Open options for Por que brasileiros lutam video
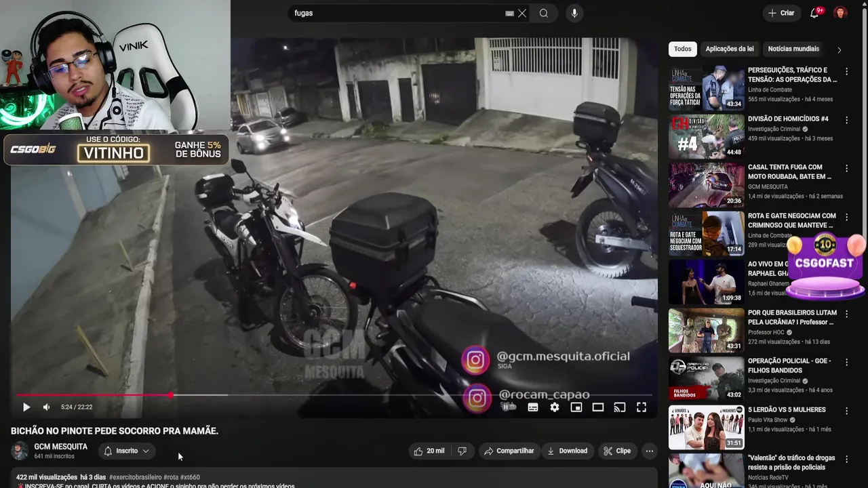Screen dimensions: 868x488 click(x=846, y=314)
